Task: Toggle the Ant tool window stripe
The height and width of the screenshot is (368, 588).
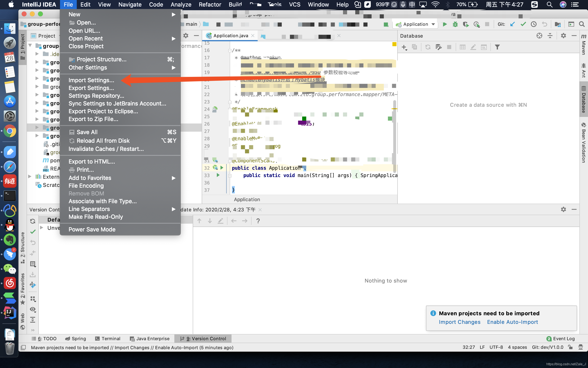Action: tap(584, 70)
